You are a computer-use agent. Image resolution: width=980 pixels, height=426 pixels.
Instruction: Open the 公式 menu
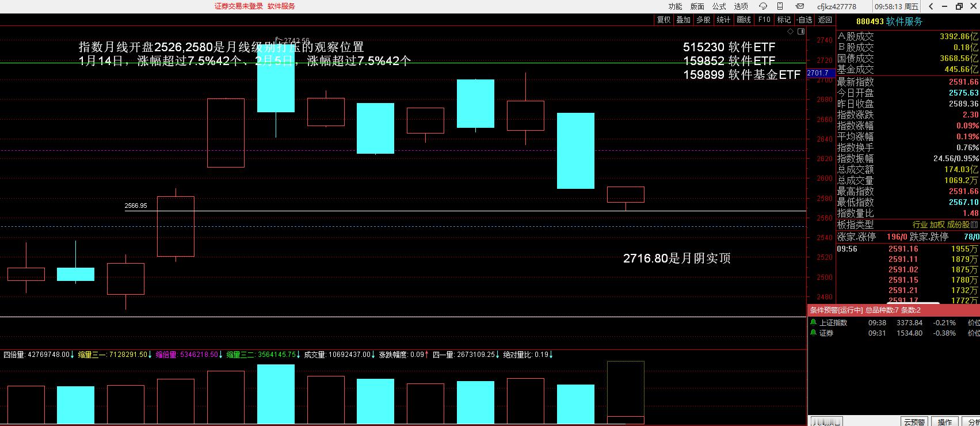pyautogui.click(x=719, y=6)
